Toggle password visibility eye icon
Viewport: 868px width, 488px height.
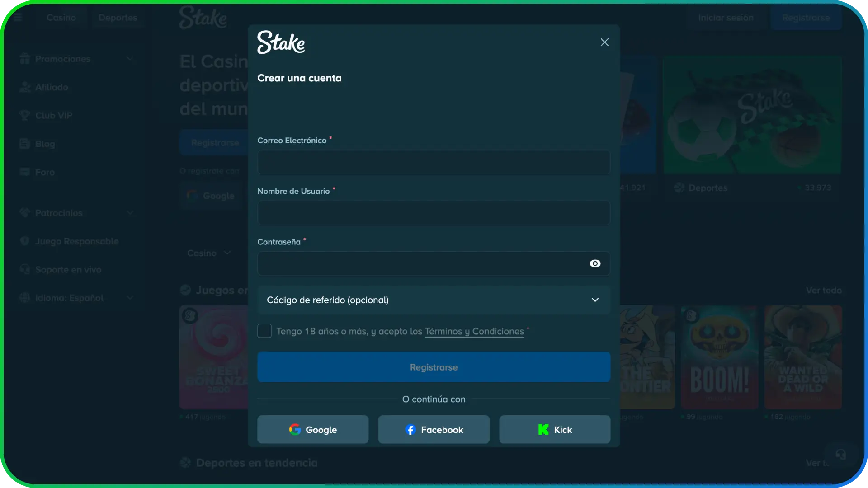click(595, 263)
